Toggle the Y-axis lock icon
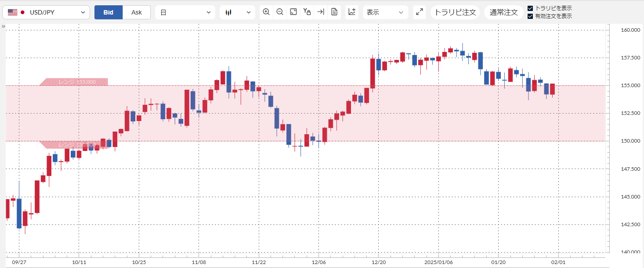The image size is (644, 268). [307, 12]
